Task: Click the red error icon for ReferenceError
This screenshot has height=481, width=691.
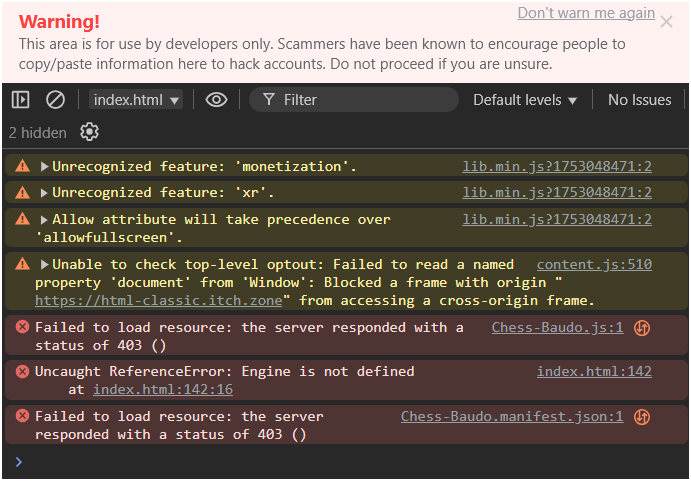Action: pyautogui.click(x=22, y=371)
